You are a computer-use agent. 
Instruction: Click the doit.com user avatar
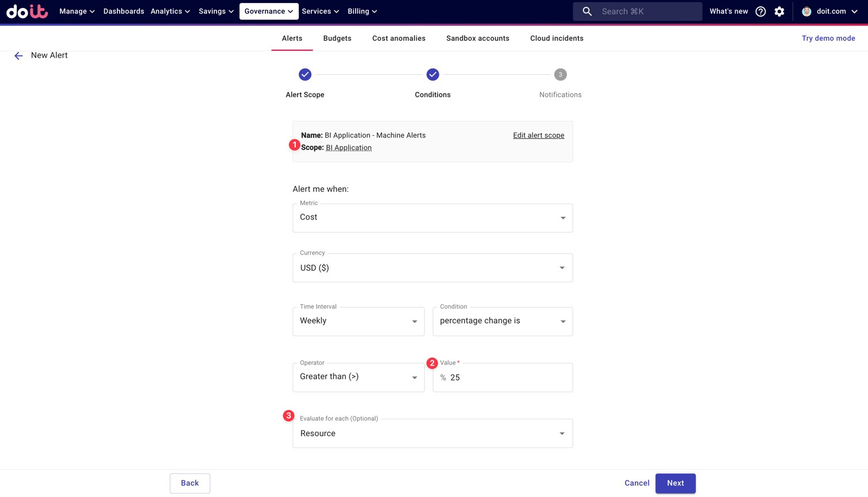[806, 12]
